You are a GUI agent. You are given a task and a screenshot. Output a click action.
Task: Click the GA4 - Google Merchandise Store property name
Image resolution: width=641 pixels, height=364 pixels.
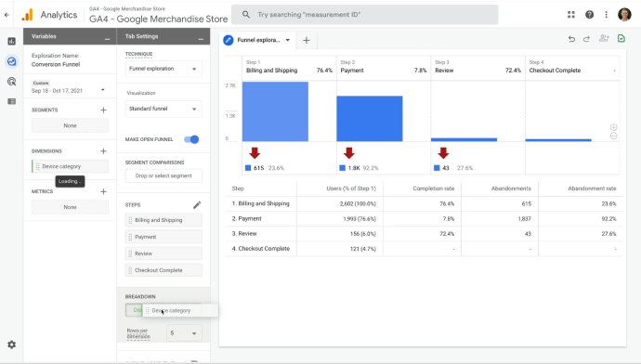pyautogui.click(x=158, y=19)
